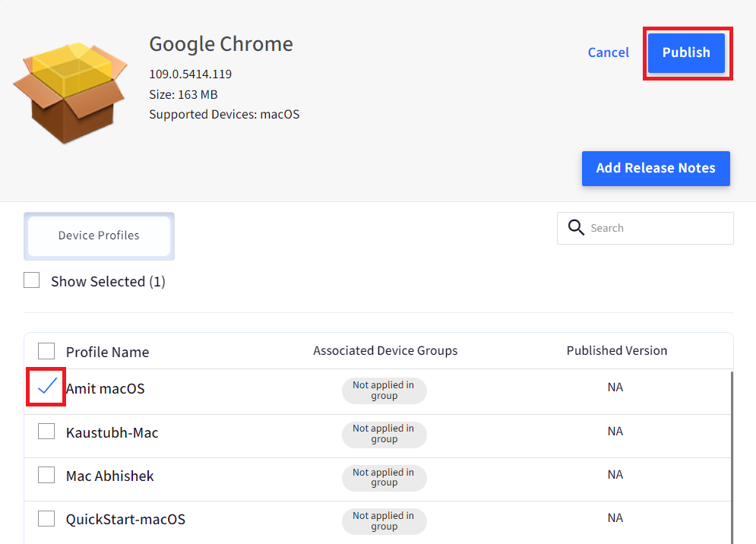Click Kaustubh-Mac "Not applied in group" badge

[384, 434]
